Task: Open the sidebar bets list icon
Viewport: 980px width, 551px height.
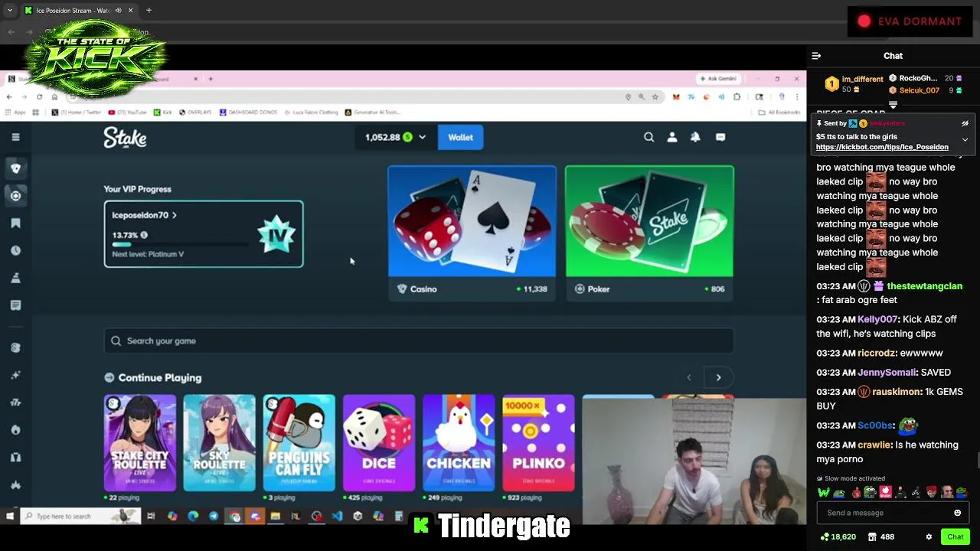Action: [x=15, y=305]
